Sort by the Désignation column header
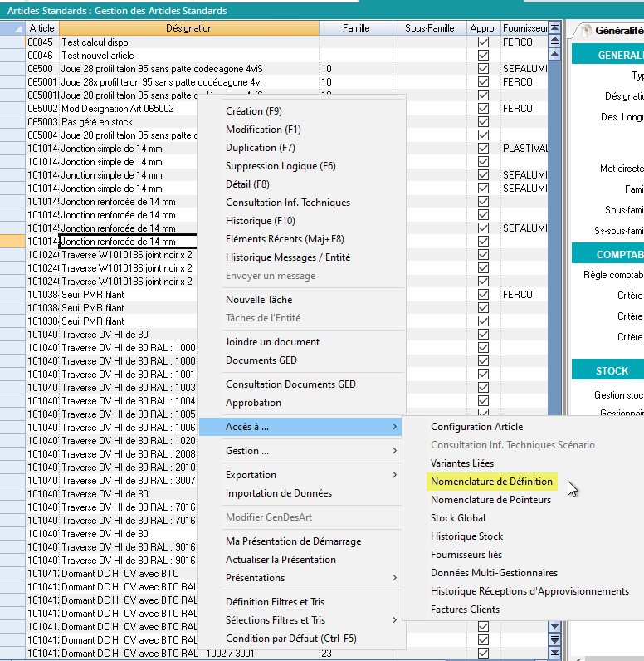Screen dimensions: 644x661 tap(189, 28)
